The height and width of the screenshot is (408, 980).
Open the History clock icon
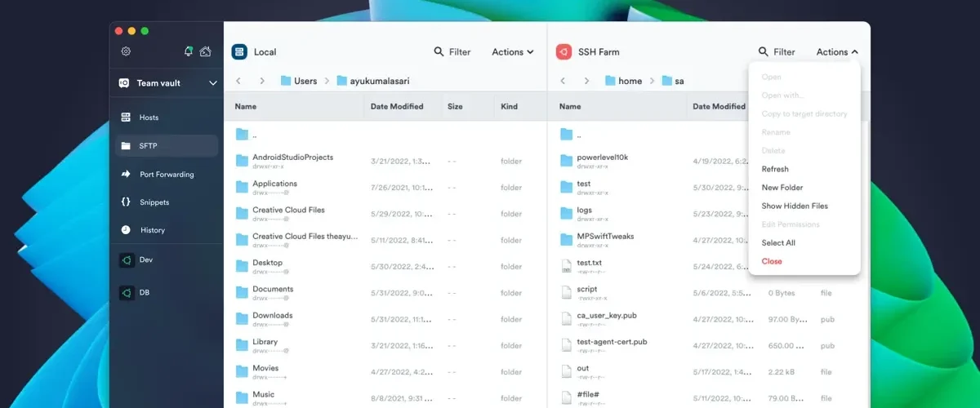pyautogui.click(x=126, y=230)
